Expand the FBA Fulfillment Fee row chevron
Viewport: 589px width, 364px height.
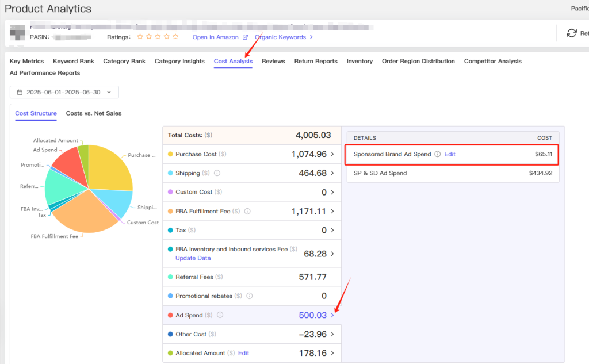332,211
